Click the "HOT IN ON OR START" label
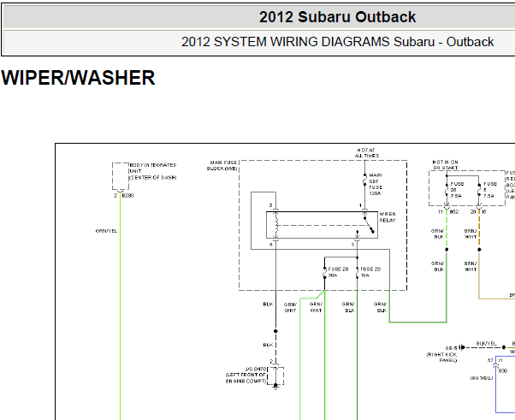 point(445,165)
